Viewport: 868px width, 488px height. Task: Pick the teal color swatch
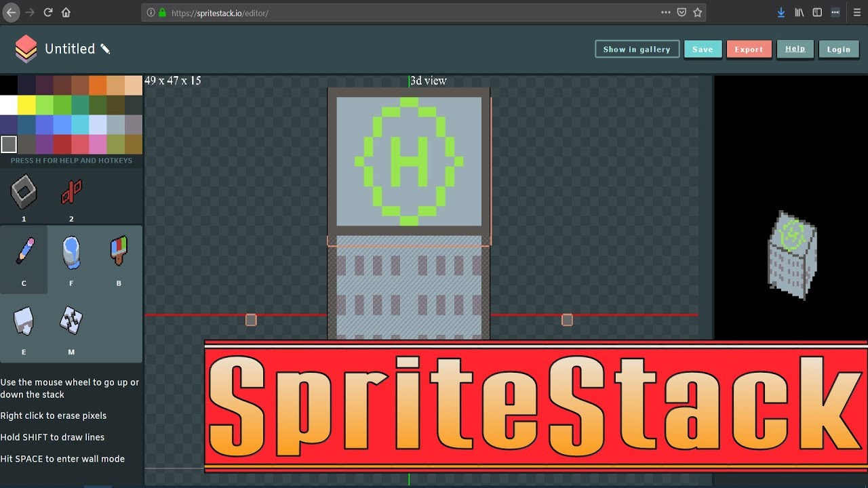80,105
